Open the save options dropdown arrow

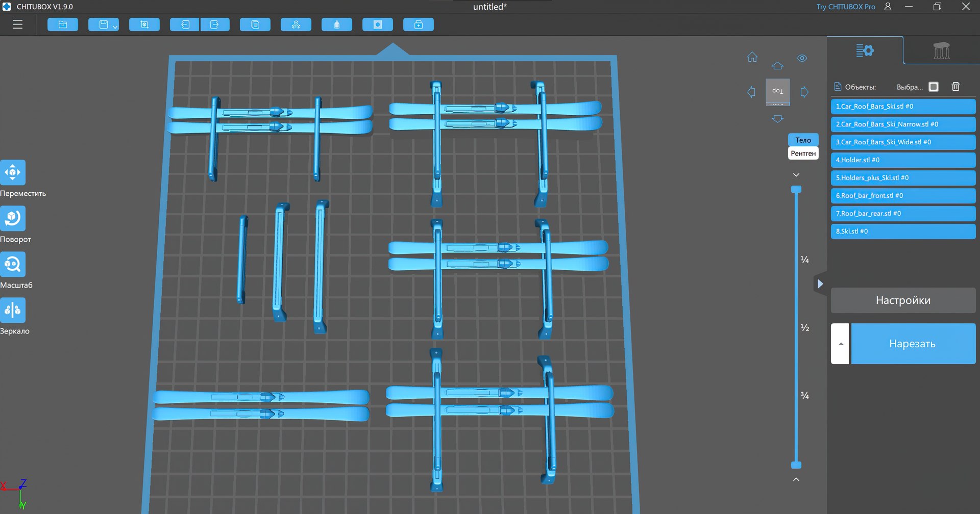115,27
